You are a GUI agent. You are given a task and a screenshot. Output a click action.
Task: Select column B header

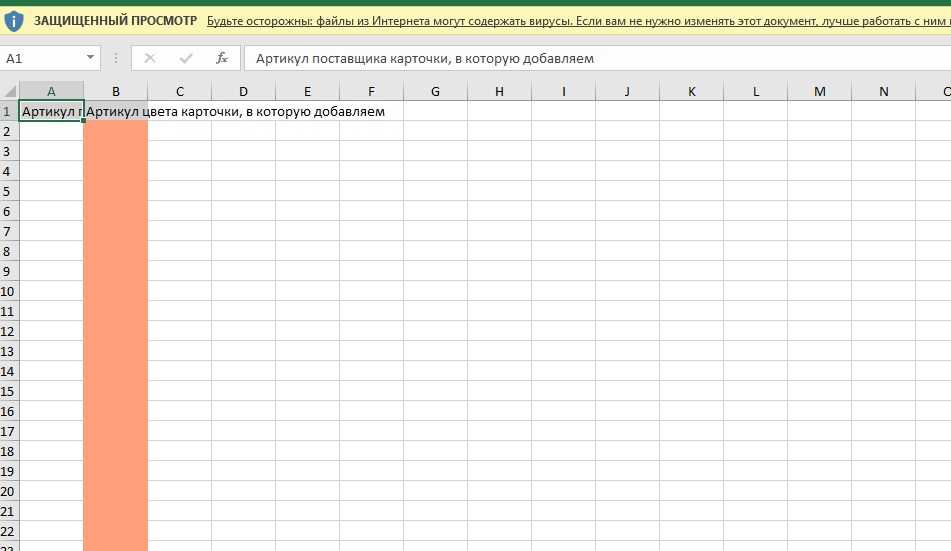point(116,92)
